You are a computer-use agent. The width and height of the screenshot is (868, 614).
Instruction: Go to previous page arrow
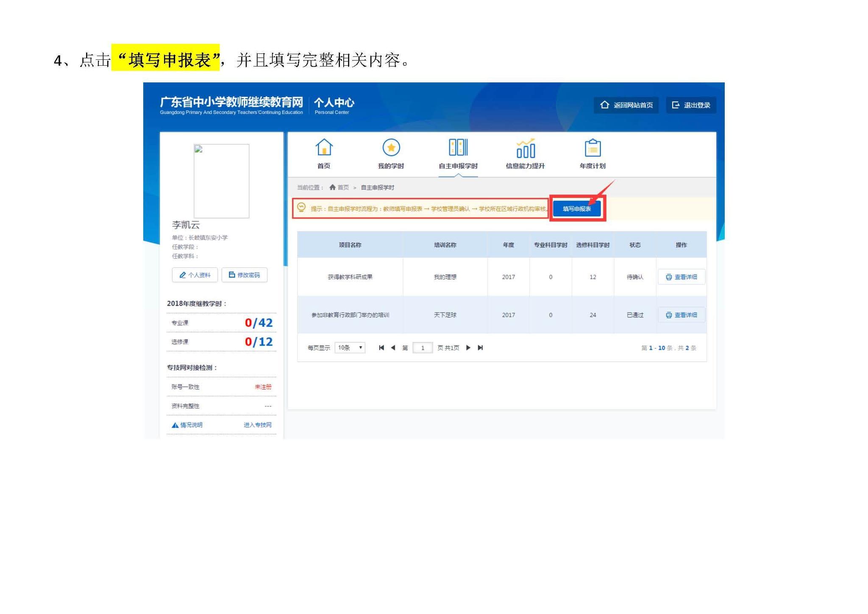393,348
